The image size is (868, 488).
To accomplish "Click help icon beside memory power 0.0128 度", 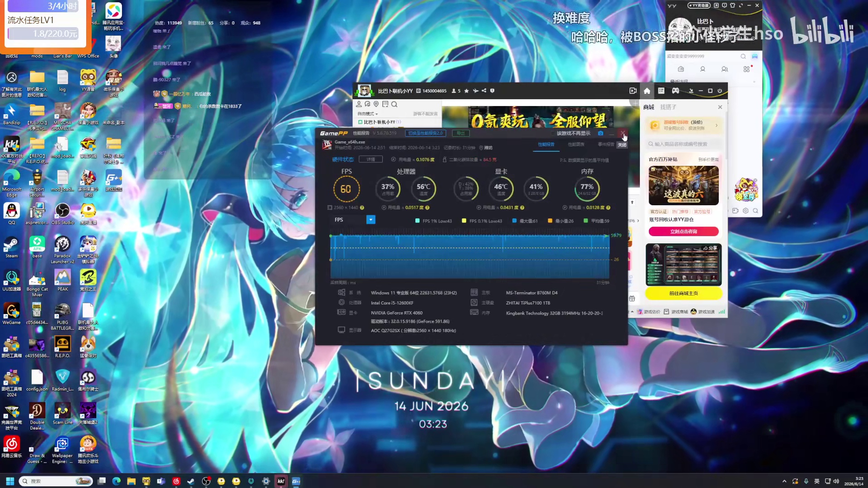I will pyautogui.click(x=608, y=208).
